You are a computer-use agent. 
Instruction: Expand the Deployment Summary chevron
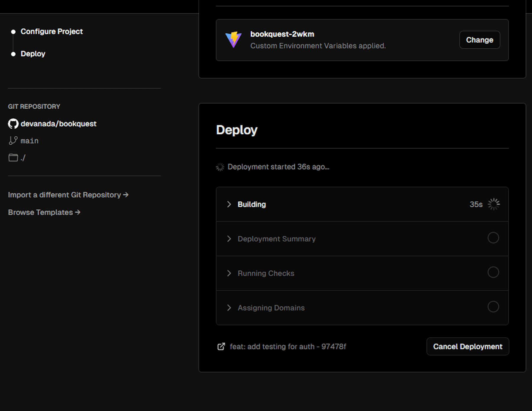click(x=229, y=239)
